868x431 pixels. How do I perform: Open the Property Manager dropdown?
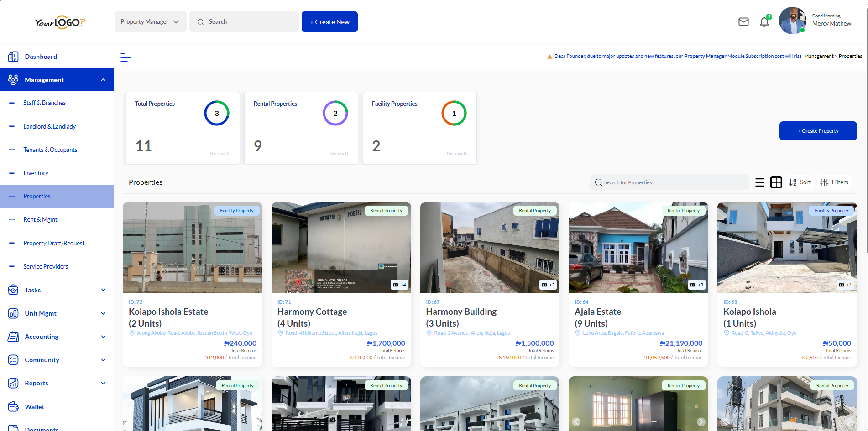pos(150,21)
